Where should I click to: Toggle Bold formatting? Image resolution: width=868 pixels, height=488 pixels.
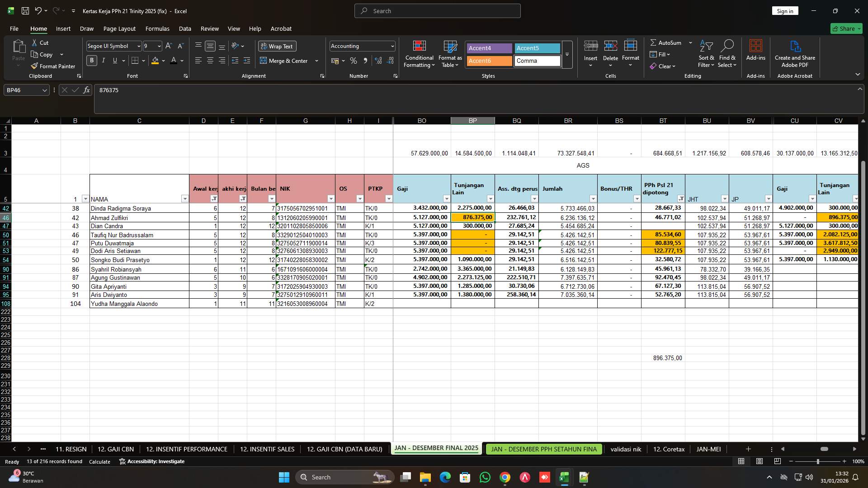click(91, 60)
